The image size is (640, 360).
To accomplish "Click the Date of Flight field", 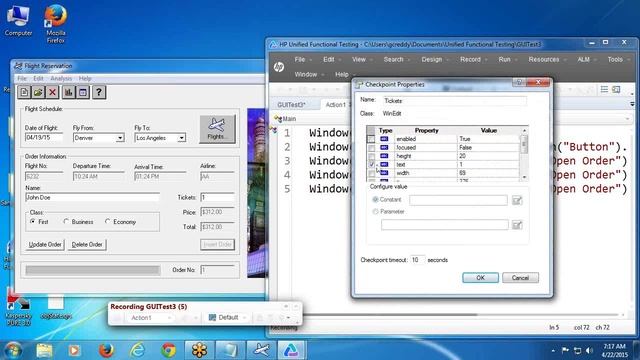I will tap(44, 138).
